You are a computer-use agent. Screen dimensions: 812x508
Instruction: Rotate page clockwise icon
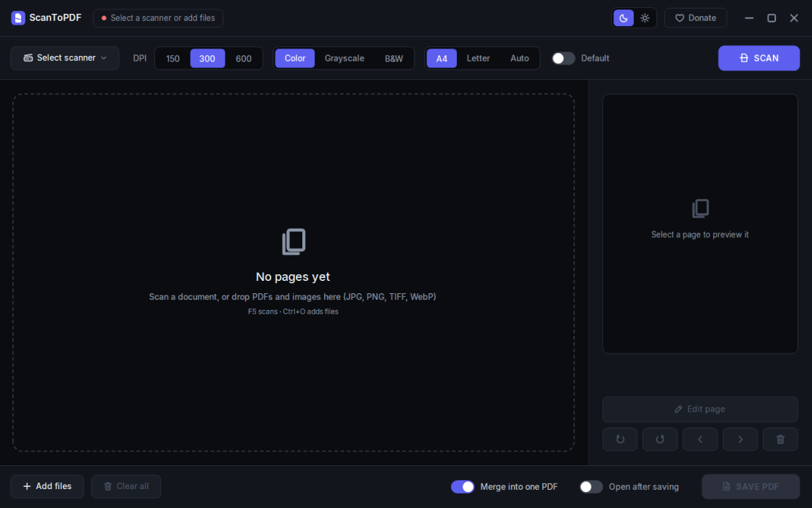click(660, 439)
